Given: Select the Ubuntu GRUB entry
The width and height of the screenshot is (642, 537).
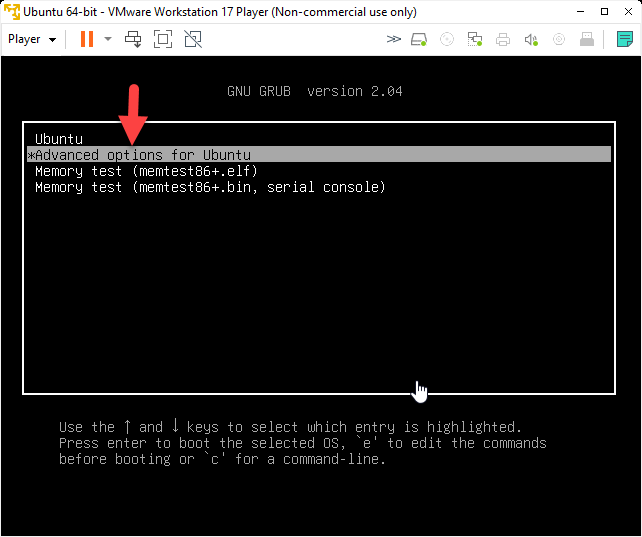Looking at the screenshot, I should (x=319, y=139).
